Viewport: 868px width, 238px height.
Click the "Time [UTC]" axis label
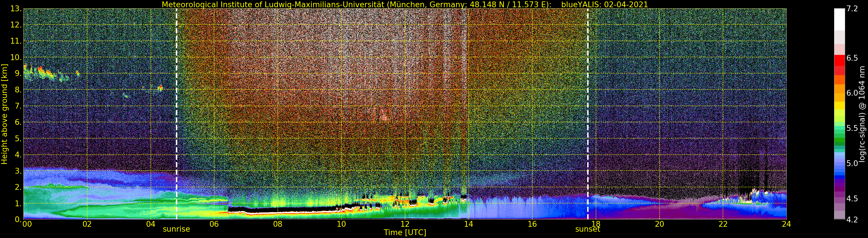click(405, 232)
